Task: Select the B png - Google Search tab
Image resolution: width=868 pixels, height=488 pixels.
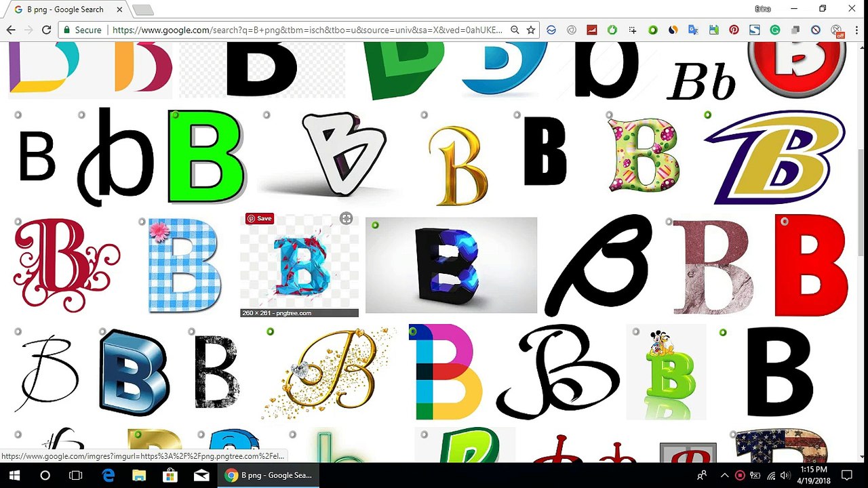Action: coord(64,9)
